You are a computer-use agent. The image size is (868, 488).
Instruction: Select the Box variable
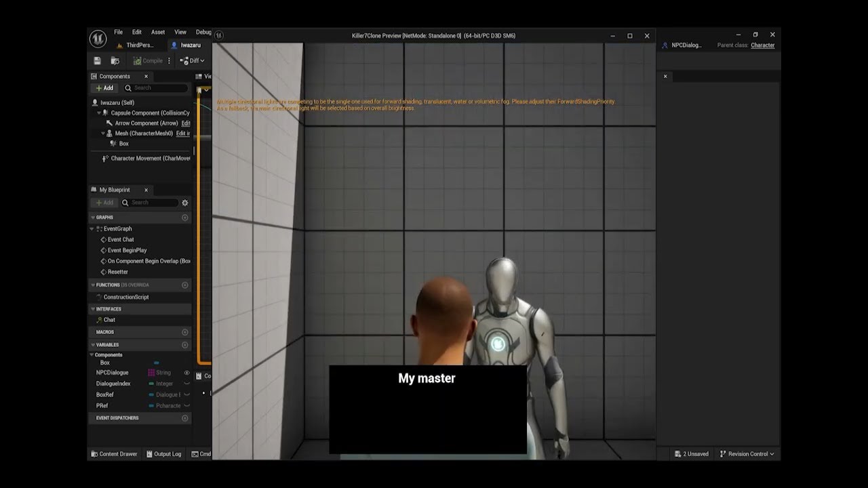[104, 363]
